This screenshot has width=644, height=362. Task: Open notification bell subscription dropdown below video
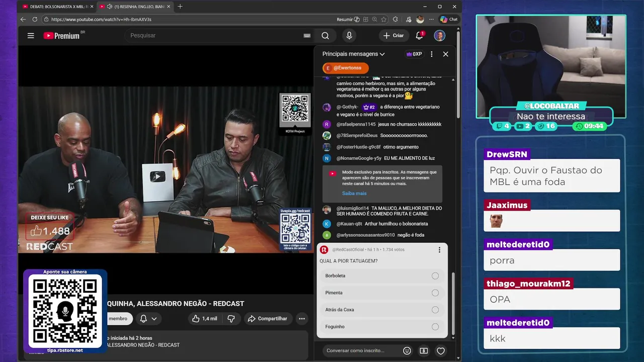click(x=148, y=319)
